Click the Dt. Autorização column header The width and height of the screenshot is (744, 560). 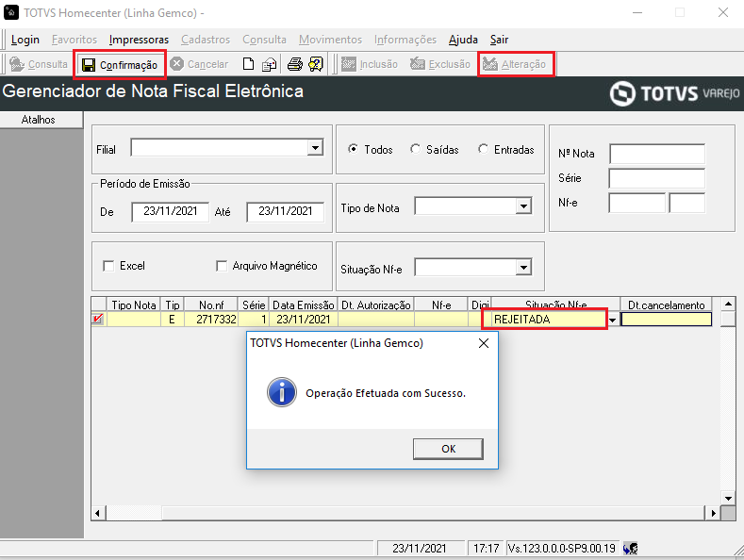(376, 305)
